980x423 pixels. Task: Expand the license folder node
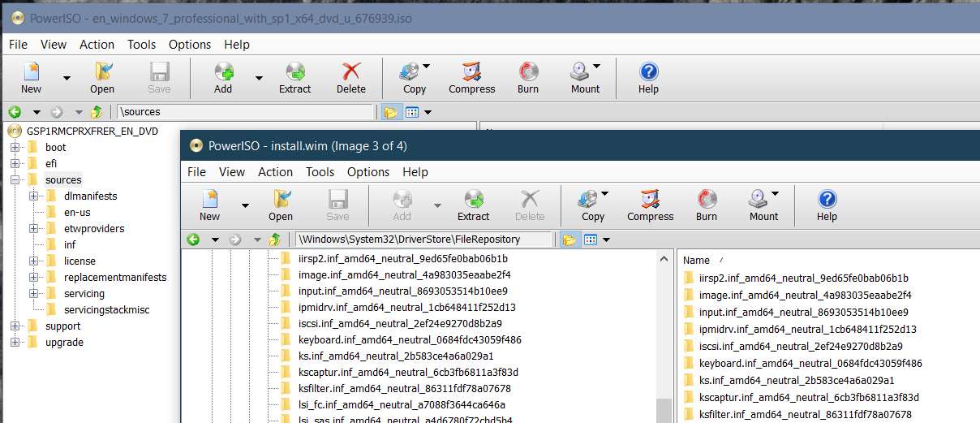pos(33,261)
